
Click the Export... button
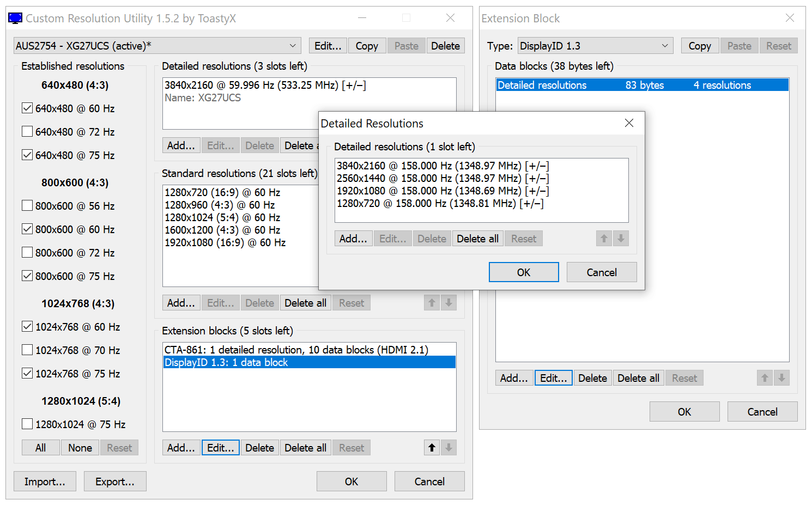click(114, 481)
